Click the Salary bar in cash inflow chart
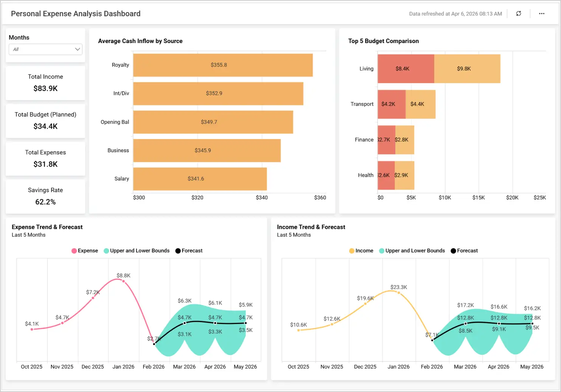561x392 pixels. (199, 179)
